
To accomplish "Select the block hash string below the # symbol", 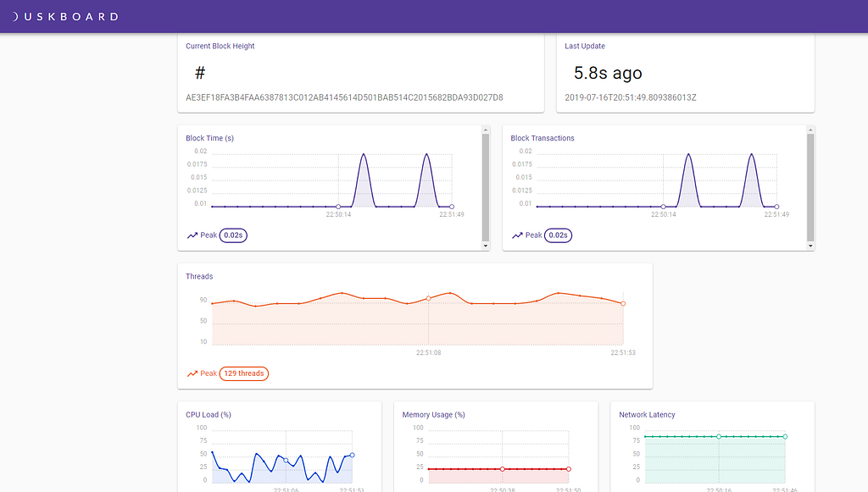I will point(344,97).
